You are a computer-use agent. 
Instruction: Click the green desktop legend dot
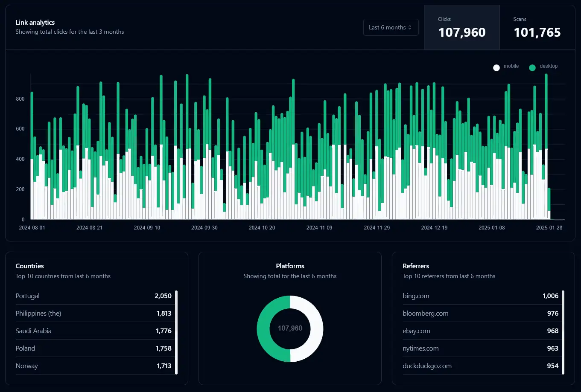[532, 67]
